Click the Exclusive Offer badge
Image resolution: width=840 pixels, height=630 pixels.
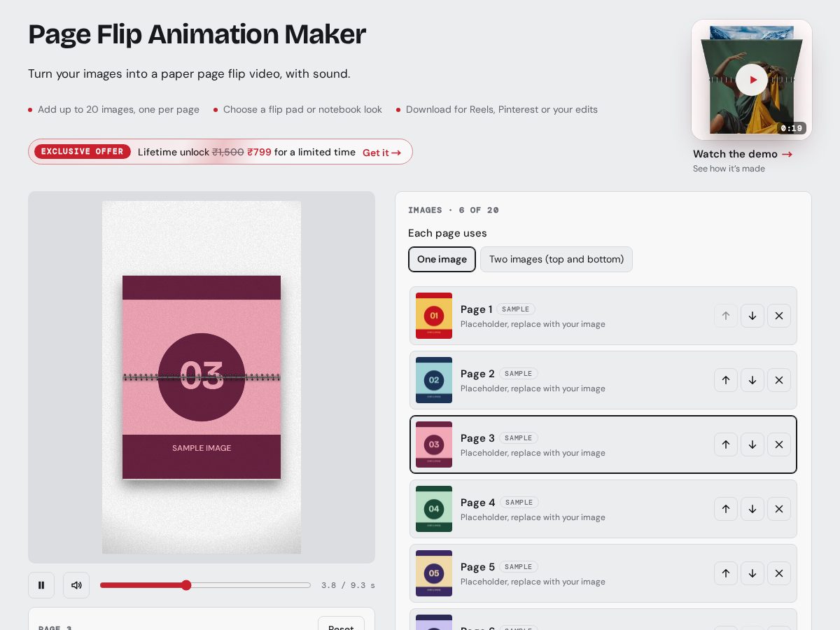83,152
